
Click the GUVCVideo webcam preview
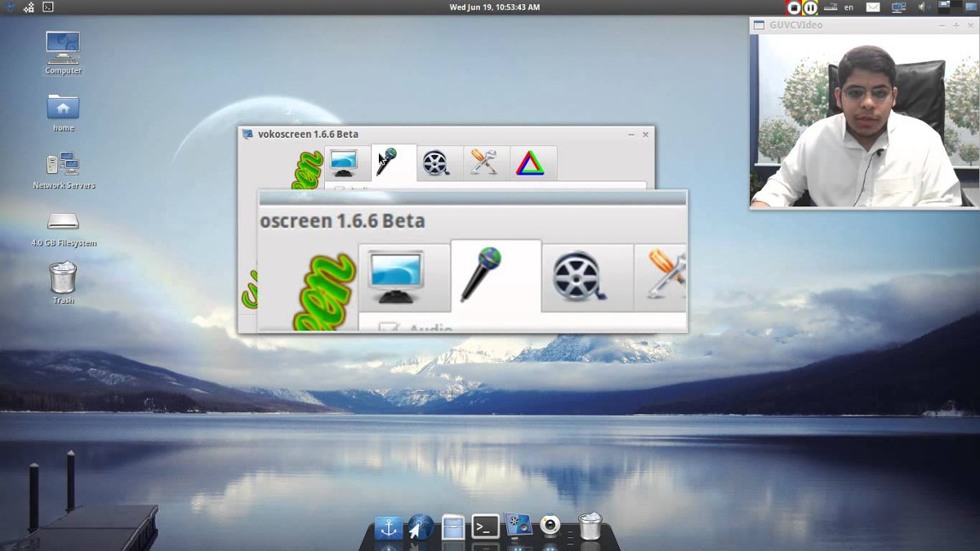[865, 120]
